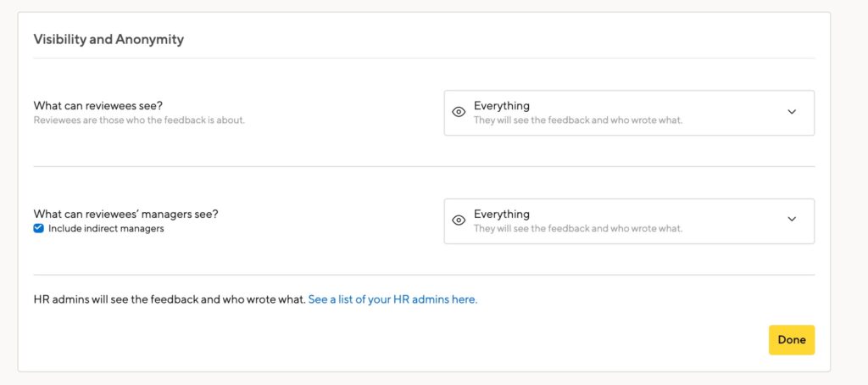The width and height of the screenshot is (868, 385).
Task: Click the 'Visibility and Anonymity' heading
Action: (x=108, y=39)
